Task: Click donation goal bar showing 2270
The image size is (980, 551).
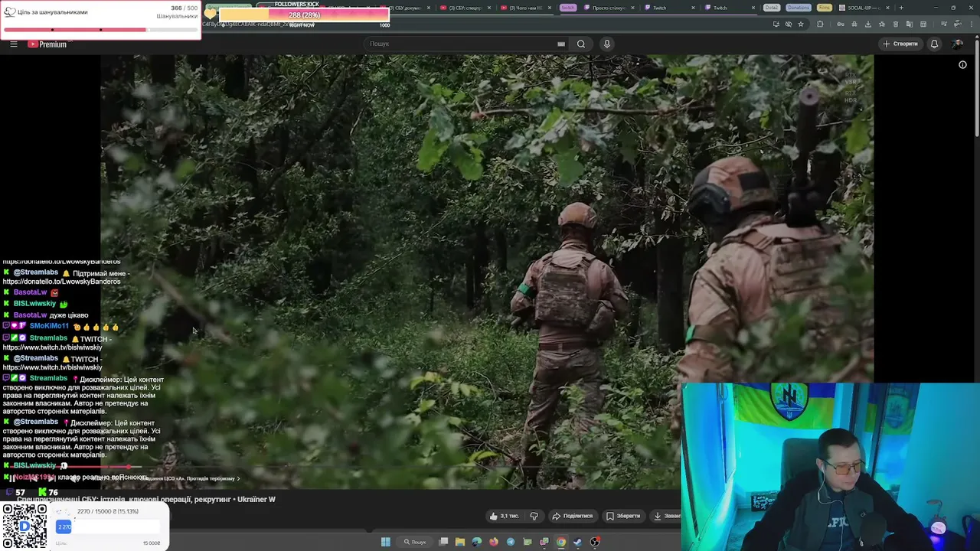Action: (x=108, y=527)
